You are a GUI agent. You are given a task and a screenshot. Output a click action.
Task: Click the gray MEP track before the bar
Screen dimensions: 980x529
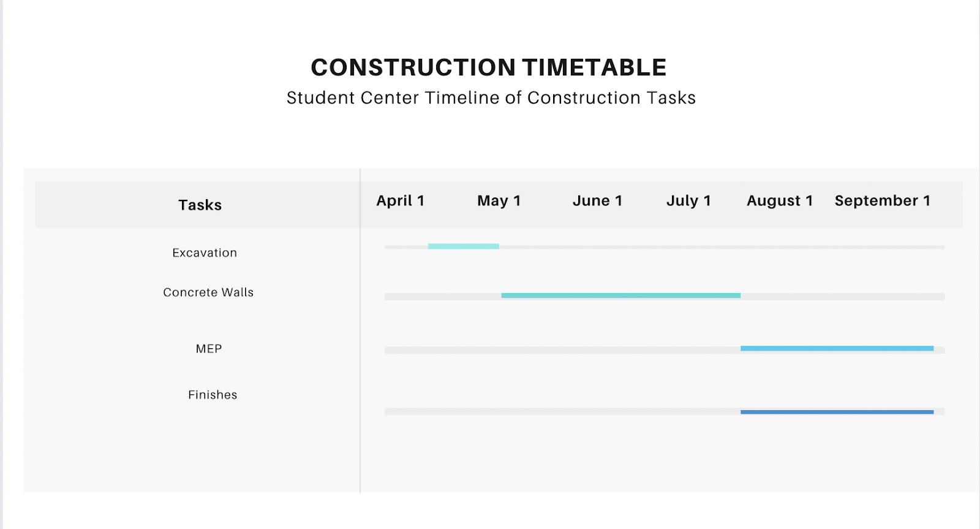point(562,350)
